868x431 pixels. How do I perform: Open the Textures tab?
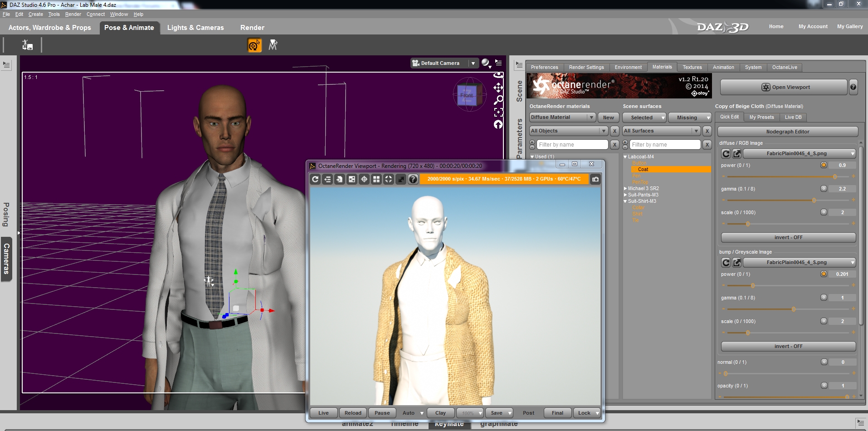pyautogui.click(x=692, y=67)
